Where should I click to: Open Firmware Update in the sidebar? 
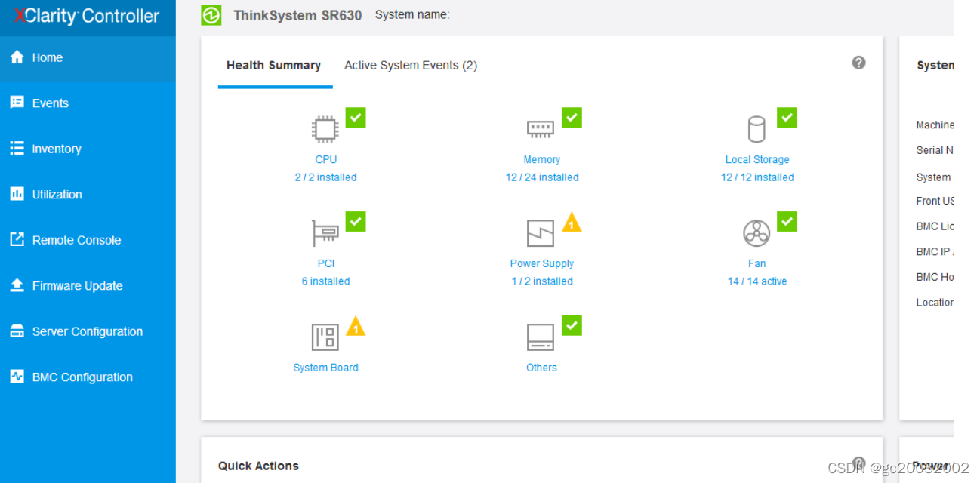coord(88,286)
